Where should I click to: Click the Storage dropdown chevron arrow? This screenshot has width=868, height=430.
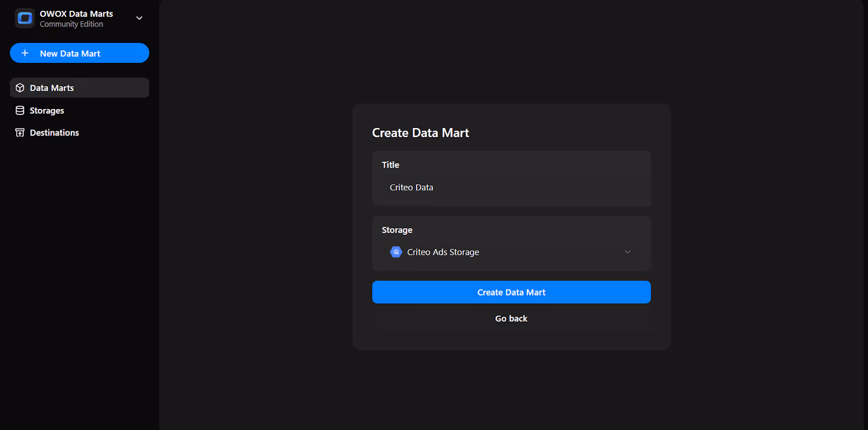(628, 252)
